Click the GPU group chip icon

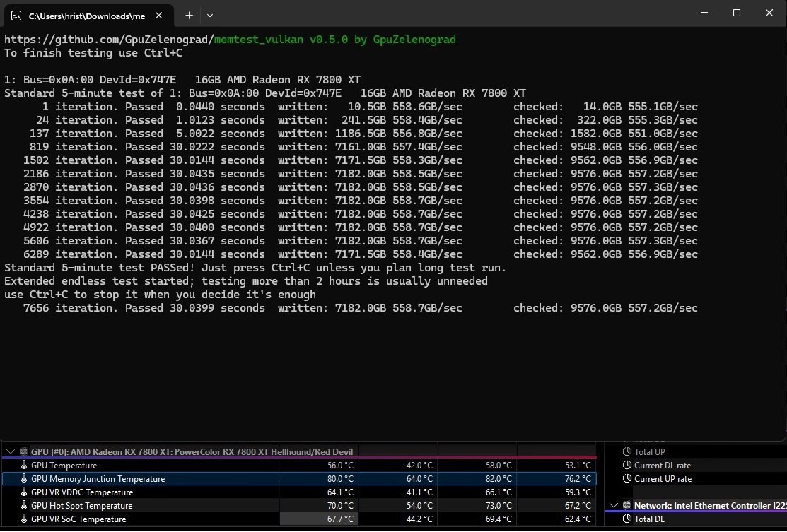coord(23,451)
